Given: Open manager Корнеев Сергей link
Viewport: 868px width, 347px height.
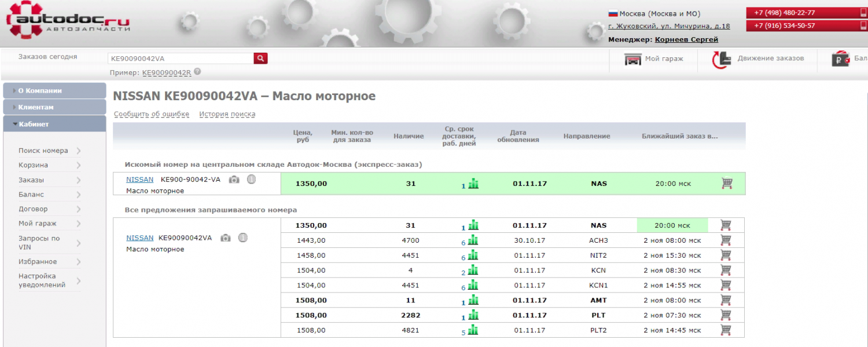Looking at the screenshot, I should click(686, 39).
